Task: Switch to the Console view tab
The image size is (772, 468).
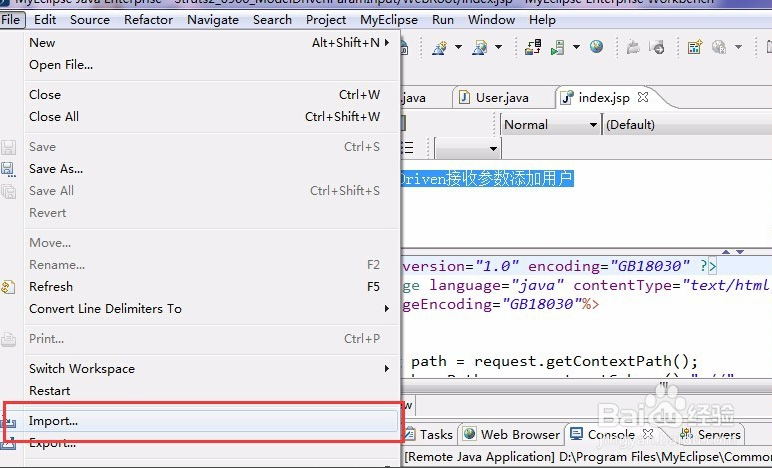Action: [x=604, y=435]
